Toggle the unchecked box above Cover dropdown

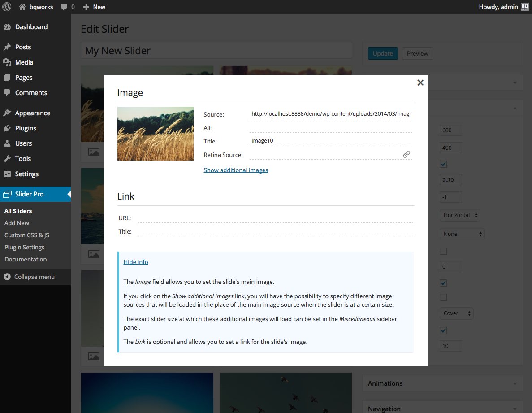[443, 297]
